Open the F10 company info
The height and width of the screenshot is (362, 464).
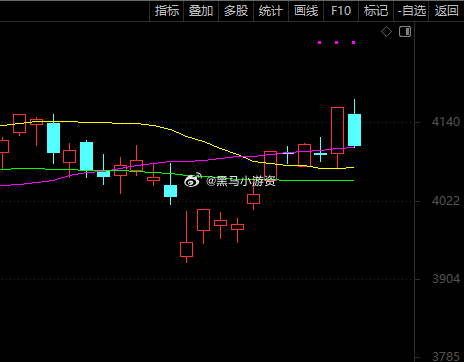coord(341,11)
